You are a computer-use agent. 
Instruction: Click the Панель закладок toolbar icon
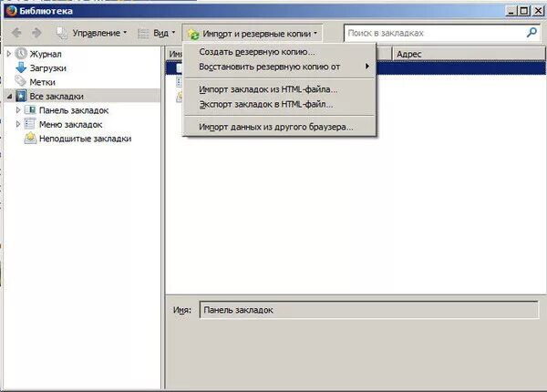pos(30,110)
